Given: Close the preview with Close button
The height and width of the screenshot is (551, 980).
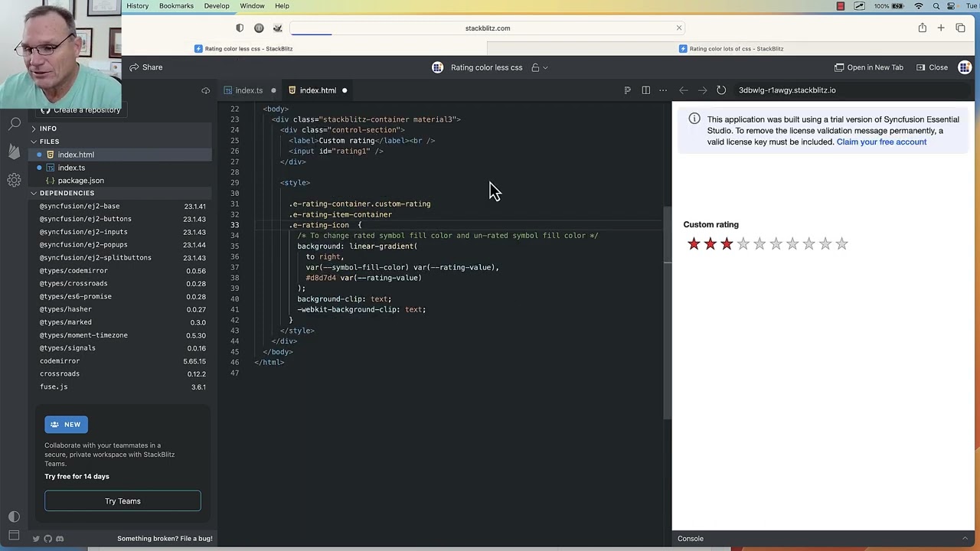Looking at the screenshot, I should pos(932,67).
